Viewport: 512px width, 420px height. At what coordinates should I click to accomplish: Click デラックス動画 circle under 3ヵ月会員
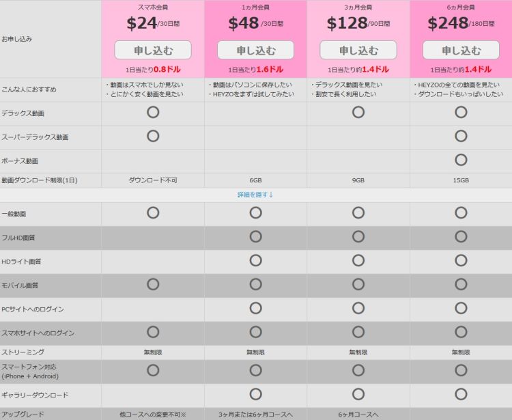coord(358,112)
